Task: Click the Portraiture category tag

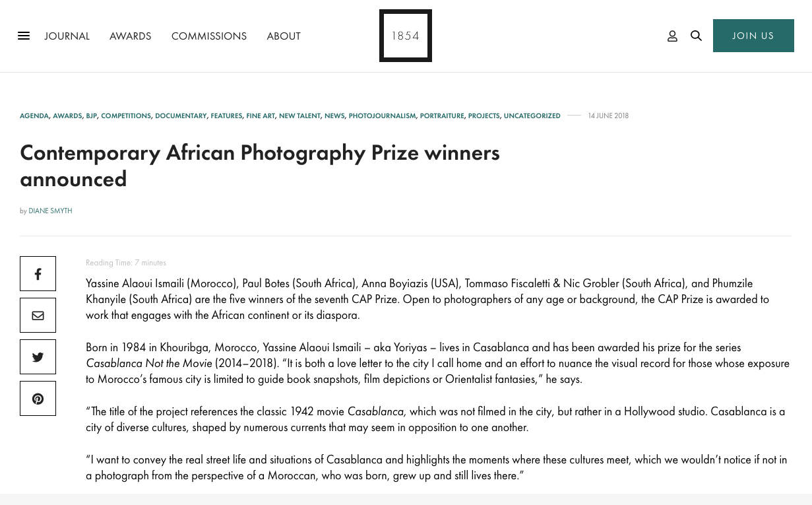Action: coord(441,116)
